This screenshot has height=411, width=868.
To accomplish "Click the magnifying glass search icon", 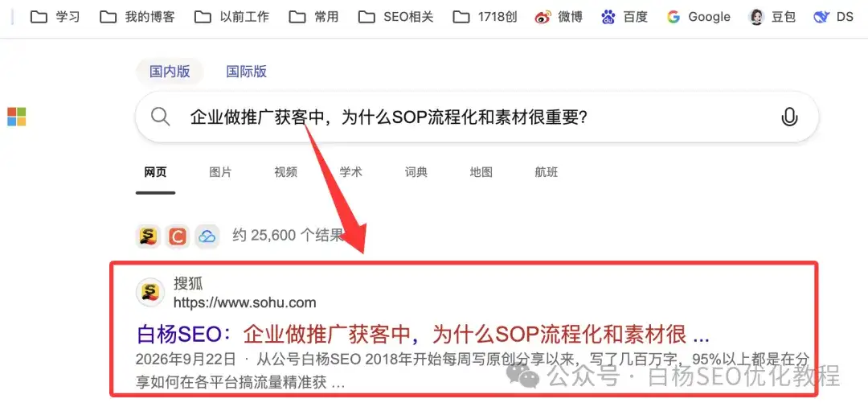I will (x=161, y=117).
